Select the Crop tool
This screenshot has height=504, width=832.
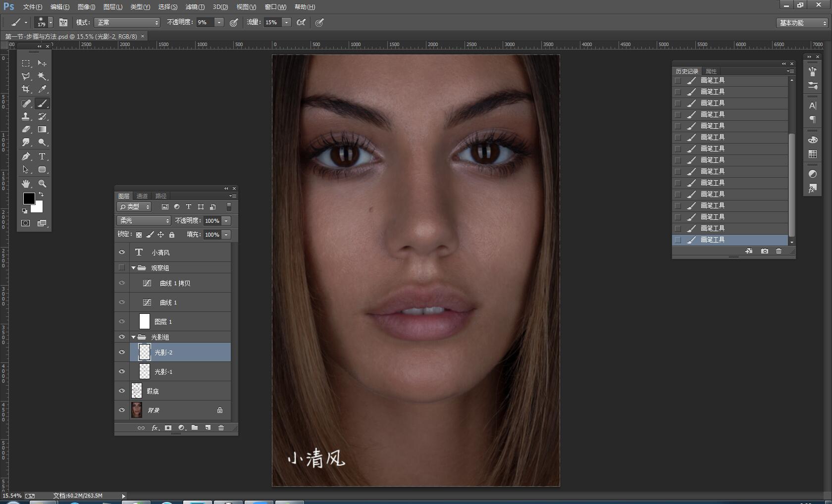tap(26, 89)
